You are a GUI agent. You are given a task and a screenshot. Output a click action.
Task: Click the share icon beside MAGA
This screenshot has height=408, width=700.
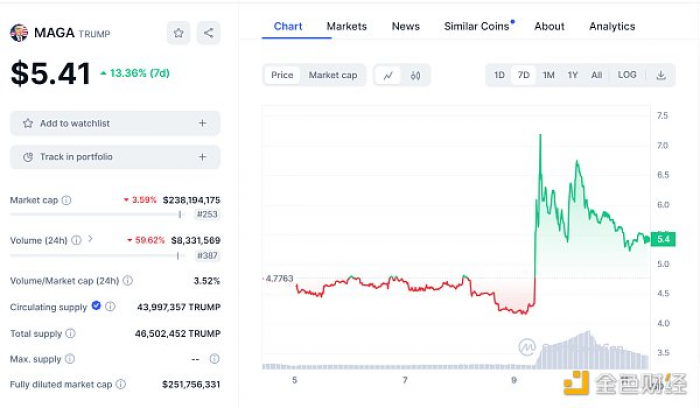point(208,33)
